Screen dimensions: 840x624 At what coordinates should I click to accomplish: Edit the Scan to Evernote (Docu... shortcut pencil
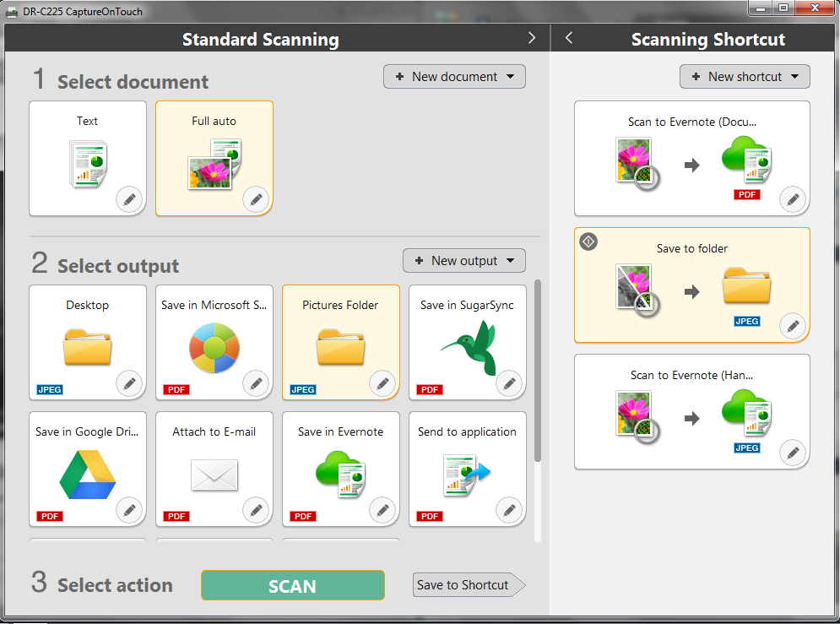point(793,200)
